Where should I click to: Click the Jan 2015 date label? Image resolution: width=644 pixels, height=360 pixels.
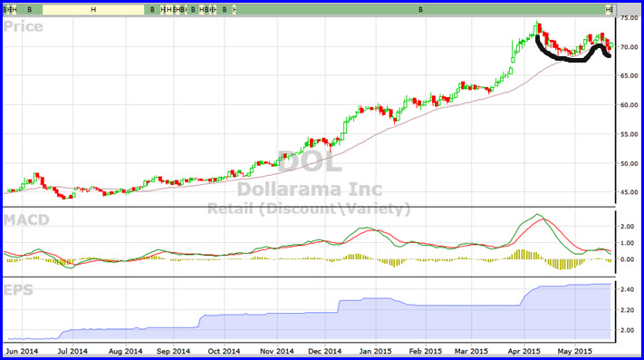coord(375,351)
